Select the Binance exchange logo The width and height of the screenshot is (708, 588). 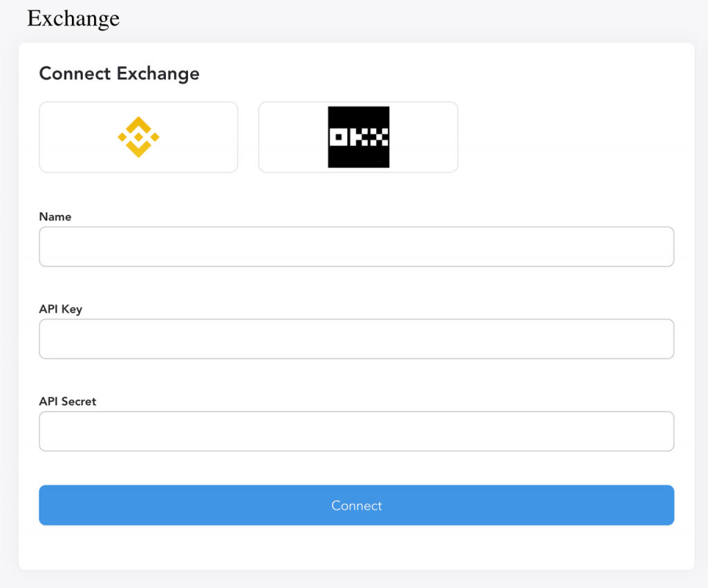(138, 137)
